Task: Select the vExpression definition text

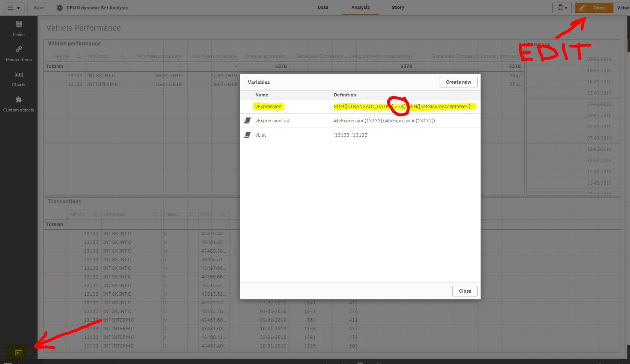Action: (x=404, y=107)
